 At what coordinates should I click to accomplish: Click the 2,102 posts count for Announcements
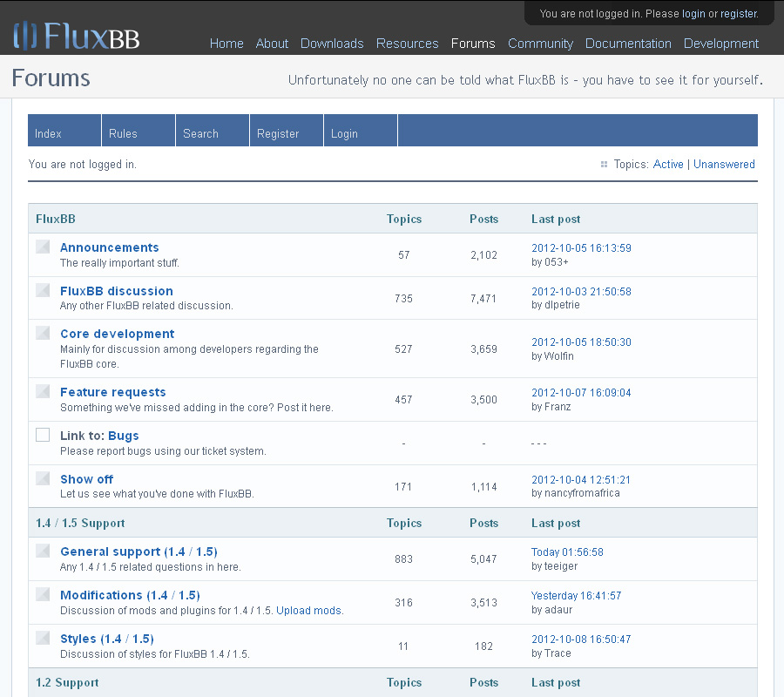tap(483, 255)
